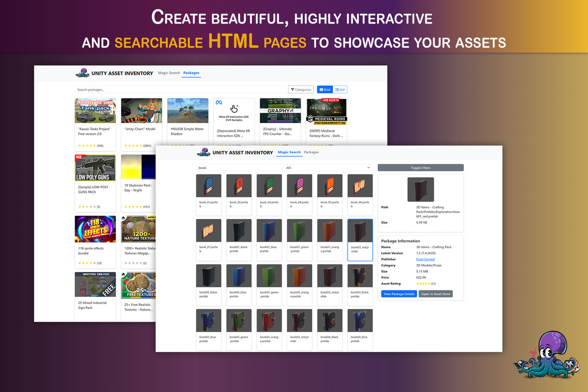Toggle the Grid display mode

click(324, 89)
